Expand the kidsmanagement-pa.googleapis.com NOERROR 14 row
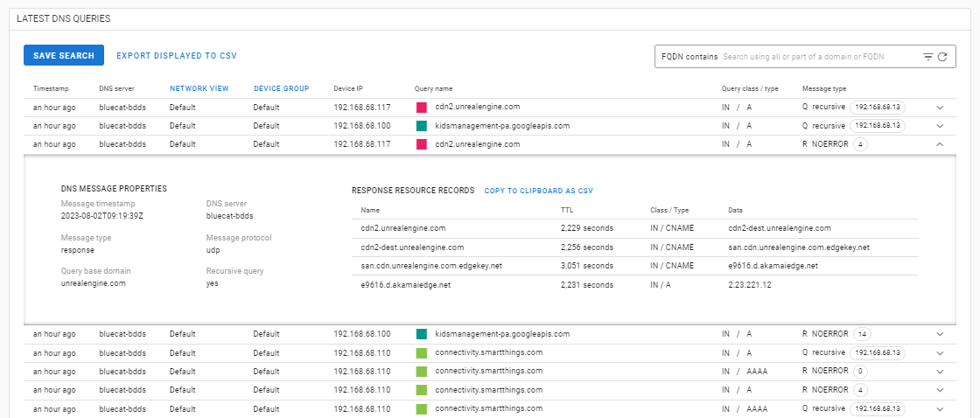The image size is (980, 418). click(x=940, y=334)
